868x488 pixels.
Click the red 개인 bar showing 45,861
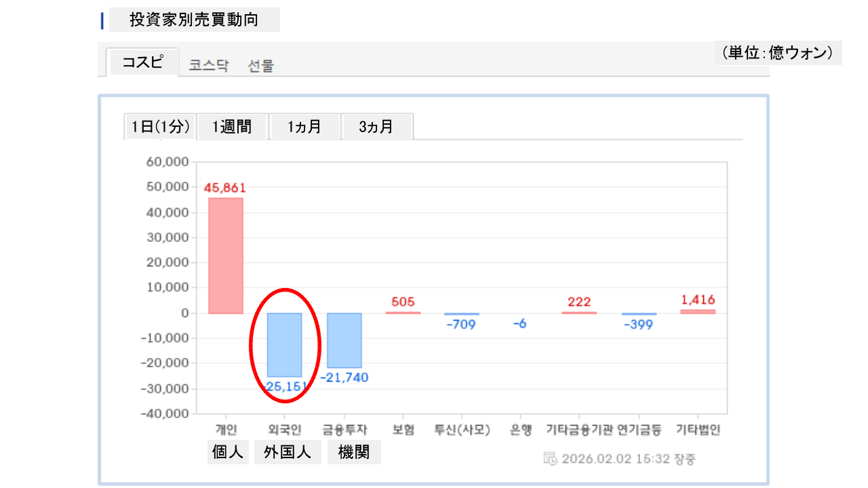(x=225, y=256)
